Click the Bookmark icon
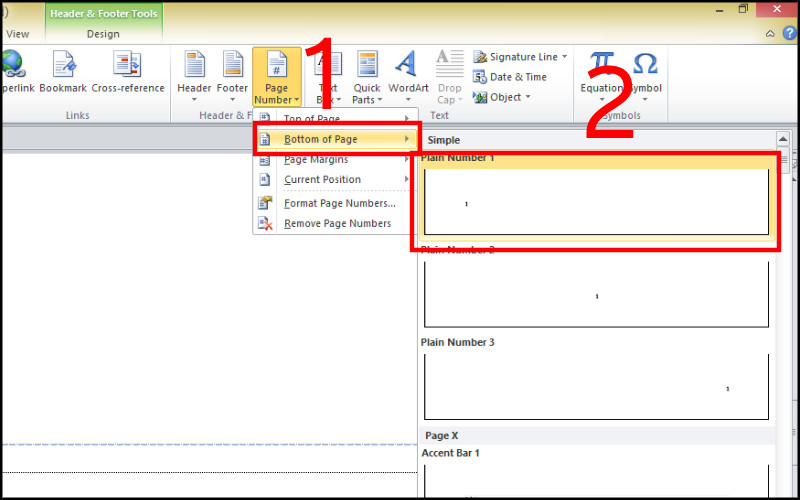The image size is (800, 500). tap(63, 65)
